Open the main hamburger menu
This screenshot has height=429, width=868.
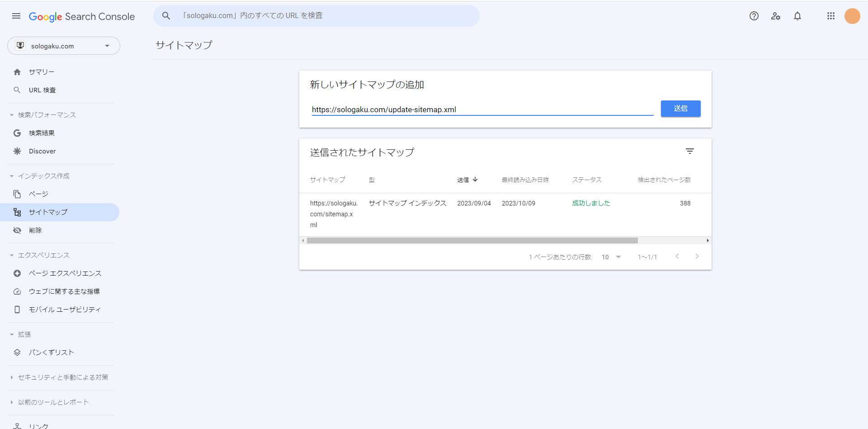point(16,16)
